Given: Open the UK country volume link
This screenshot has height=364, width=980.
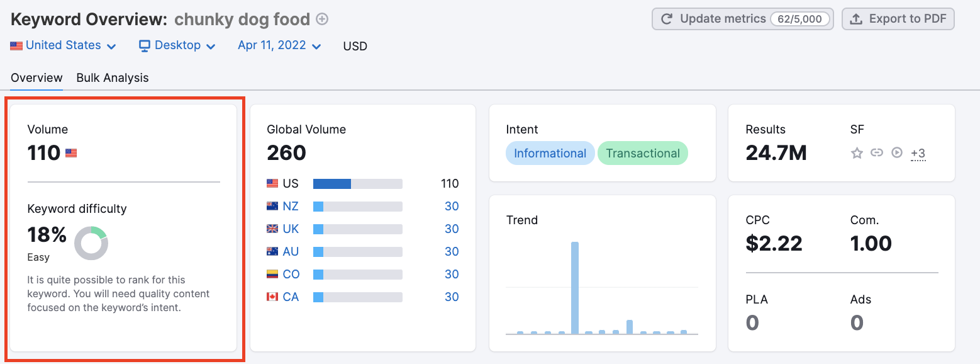Looking at the screenshot, I should click(x=291, y=229).
